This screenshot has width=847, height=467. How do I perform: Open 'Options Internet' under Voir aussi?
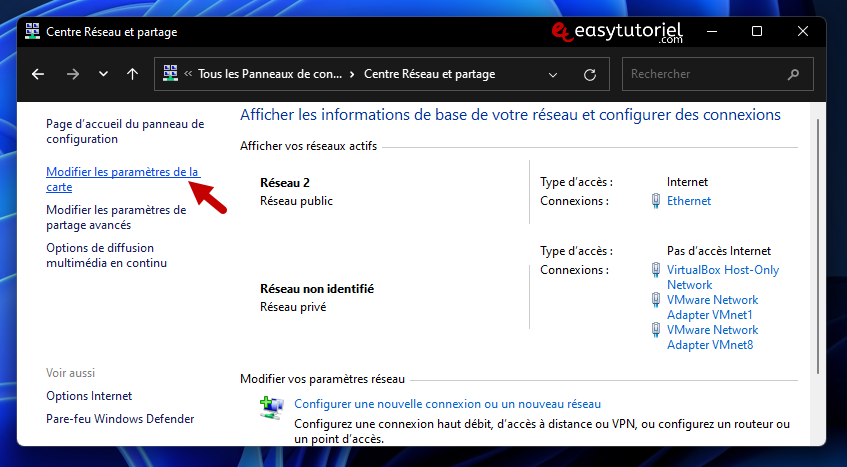(89, 396)
